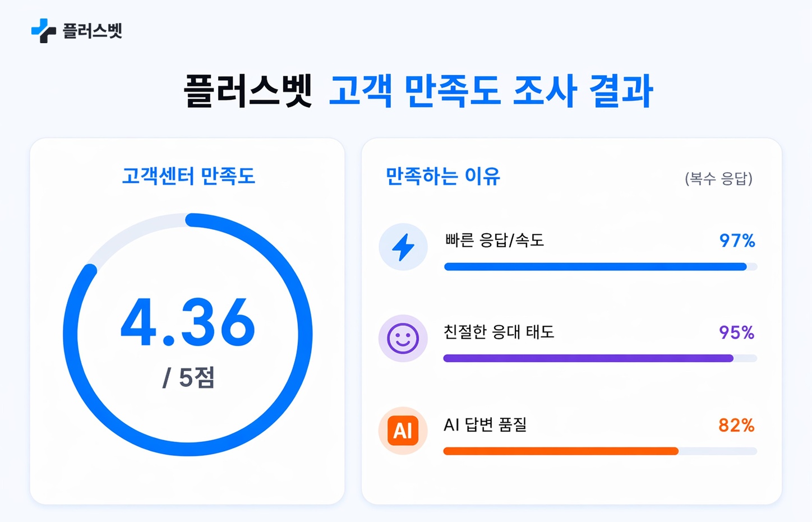Click the 만족하는 이유 heading
Viewport: 812px width, 522px height.
click(442, 177)
